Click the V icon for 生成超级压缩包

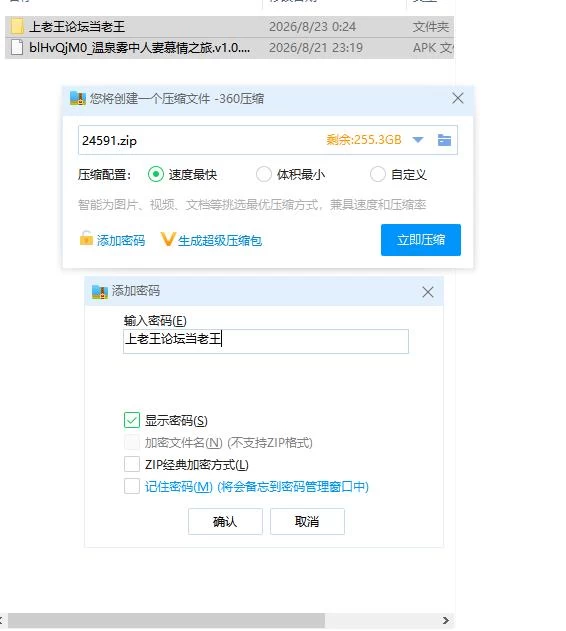[167, 239]
